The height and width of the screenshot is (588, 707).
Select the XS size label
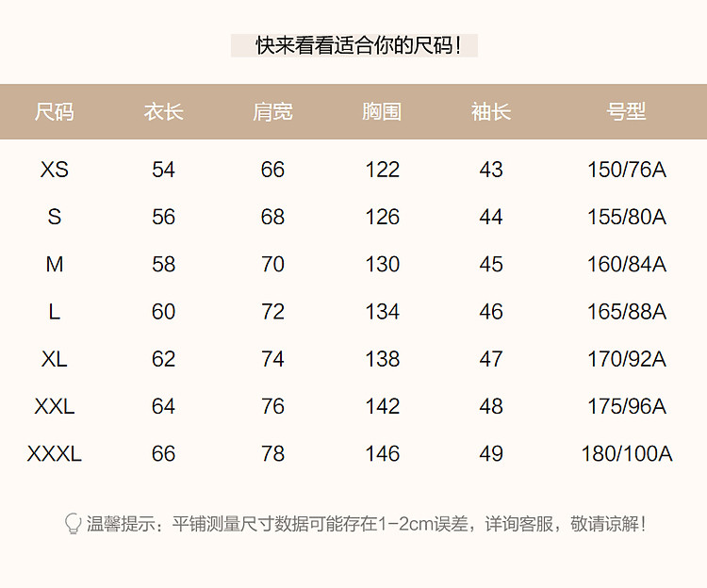[55, 170]
